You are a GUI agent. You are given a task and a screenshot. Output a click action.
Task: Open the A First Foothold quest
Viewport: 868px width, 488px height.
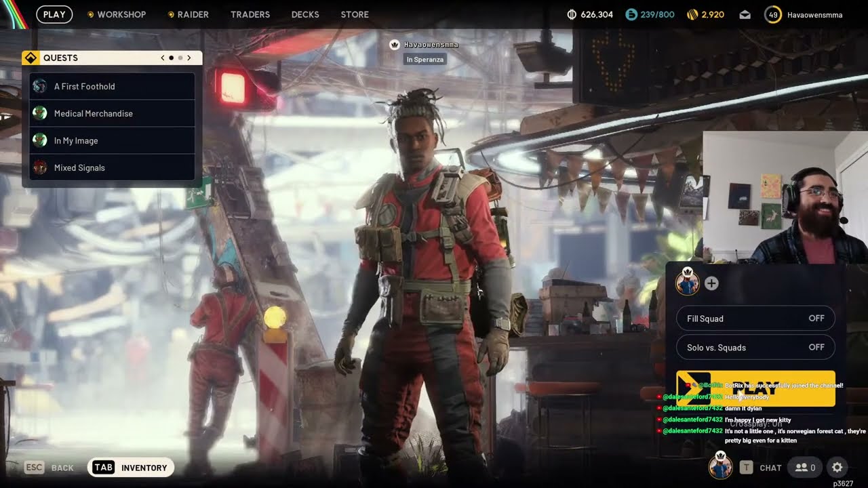(112, 86)
